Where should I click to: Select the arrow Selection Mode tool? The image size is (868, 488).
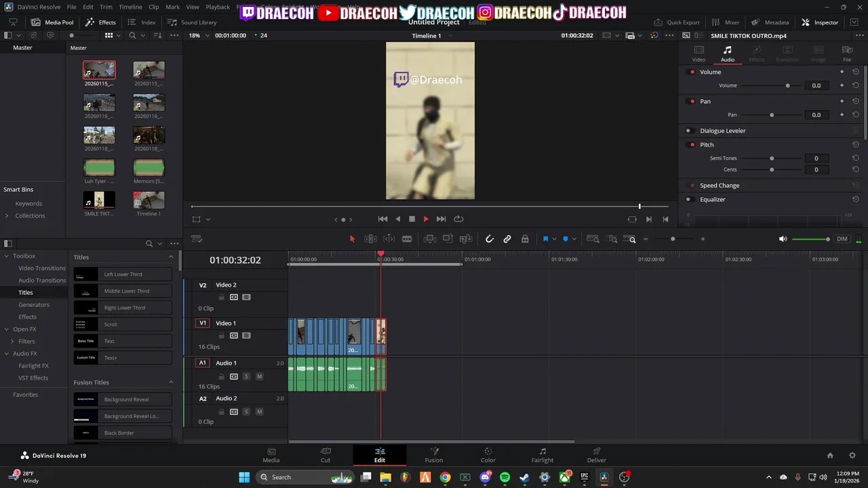coord(352,239)
